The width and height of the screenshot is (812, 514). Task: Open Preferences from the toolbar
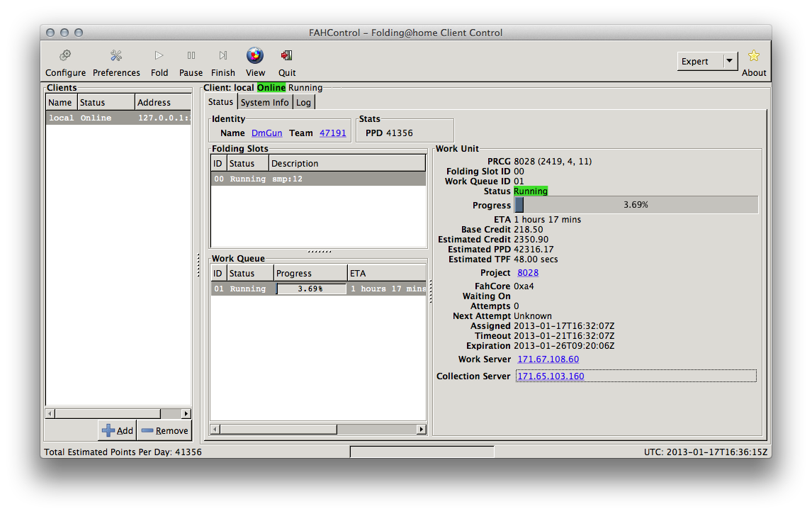[x=116, y=56]
